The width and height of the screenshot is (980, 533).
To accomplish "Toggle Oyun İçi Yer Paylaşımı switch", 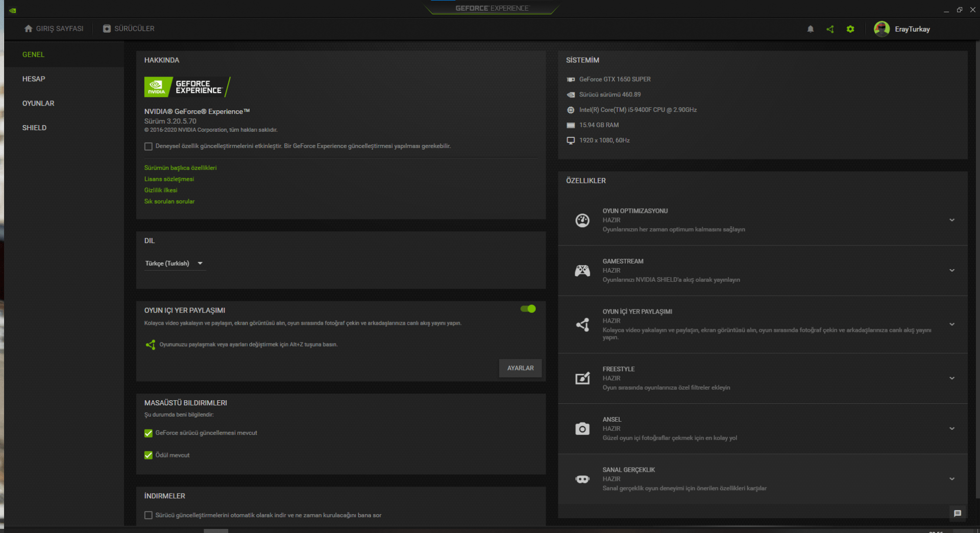I will (528, 309).
